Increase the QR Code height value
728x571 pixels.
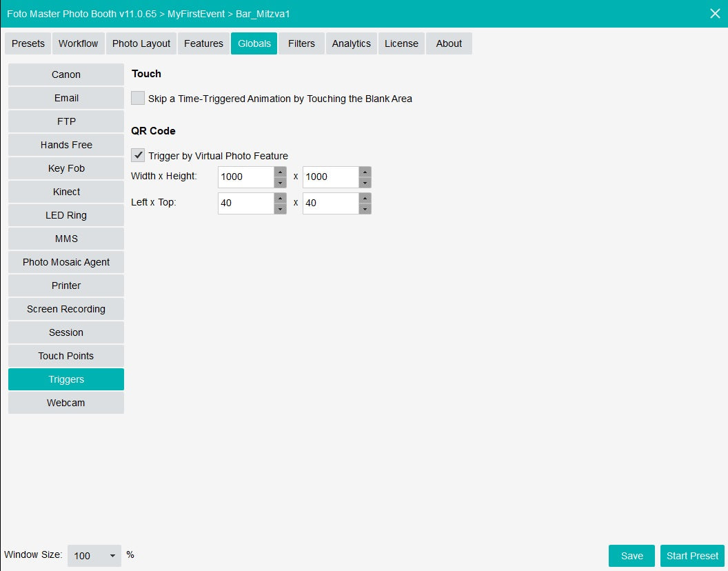click(365, 172)
